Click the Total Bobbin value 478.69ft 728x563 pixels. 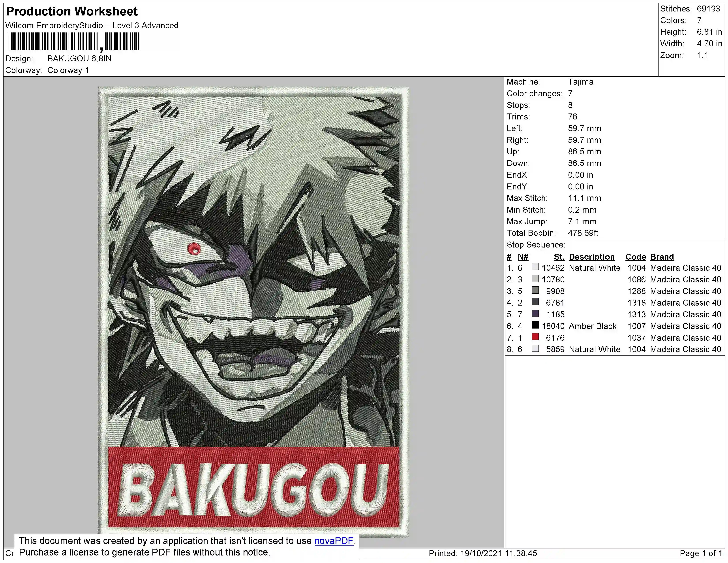pos(583,233)
